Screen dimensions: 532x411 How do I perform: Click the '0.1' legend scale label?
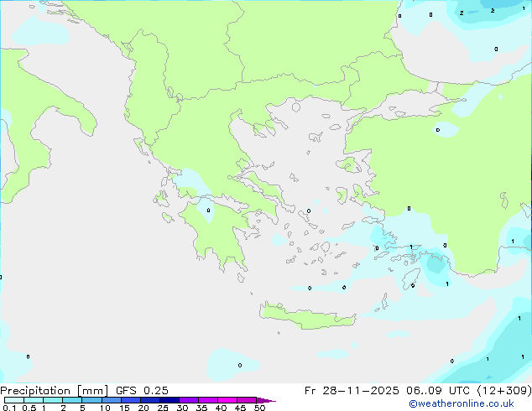pos(9,408)
